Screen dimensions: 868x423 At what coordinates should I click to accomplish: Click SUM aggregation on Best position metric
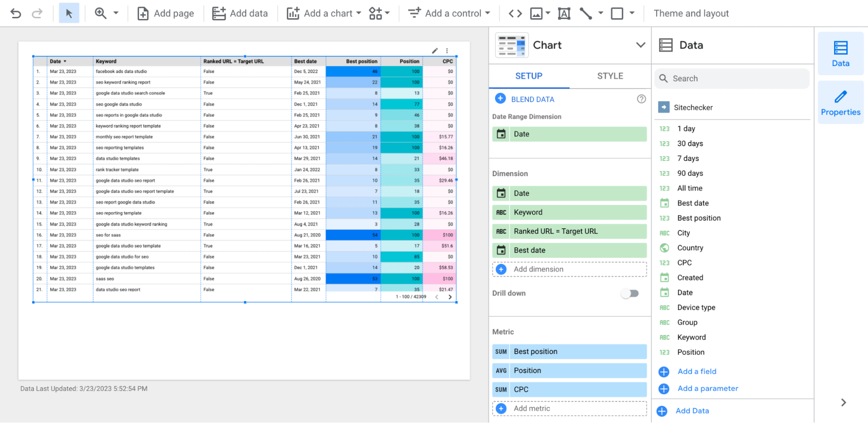pyautogui.click(x=501, y=352)
